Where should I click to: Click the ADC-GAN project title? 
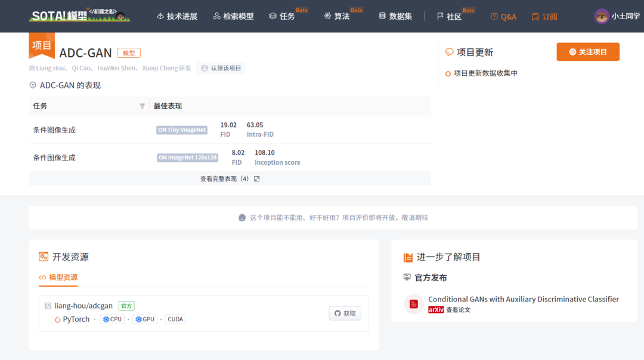coord(85,53)
